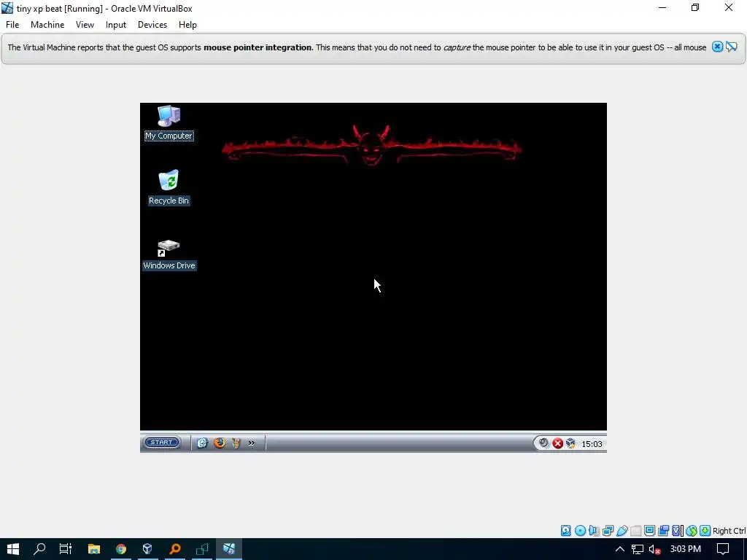The height and width of the screenshot is (560, 747).
Task: Open Task View on the taskbar
Action: click(x=65, y=549)
